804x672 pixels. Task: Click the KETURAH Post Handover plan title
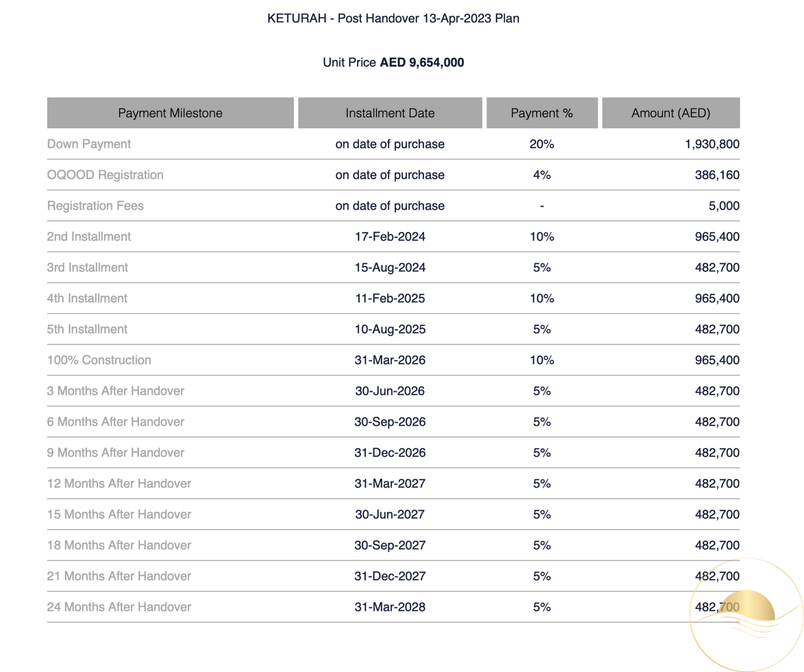click(393, 18)
